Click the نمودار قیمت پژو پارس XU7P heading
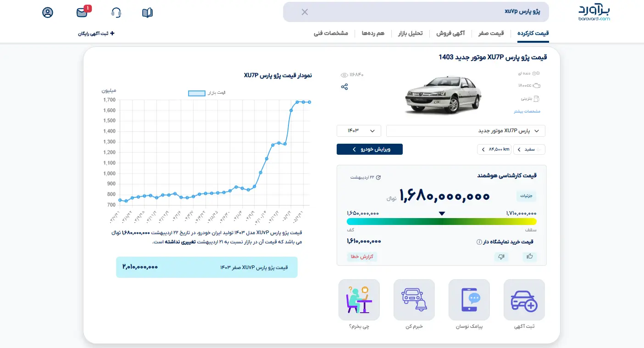Screen dimensions: 644x348 (x=278, y=75)
